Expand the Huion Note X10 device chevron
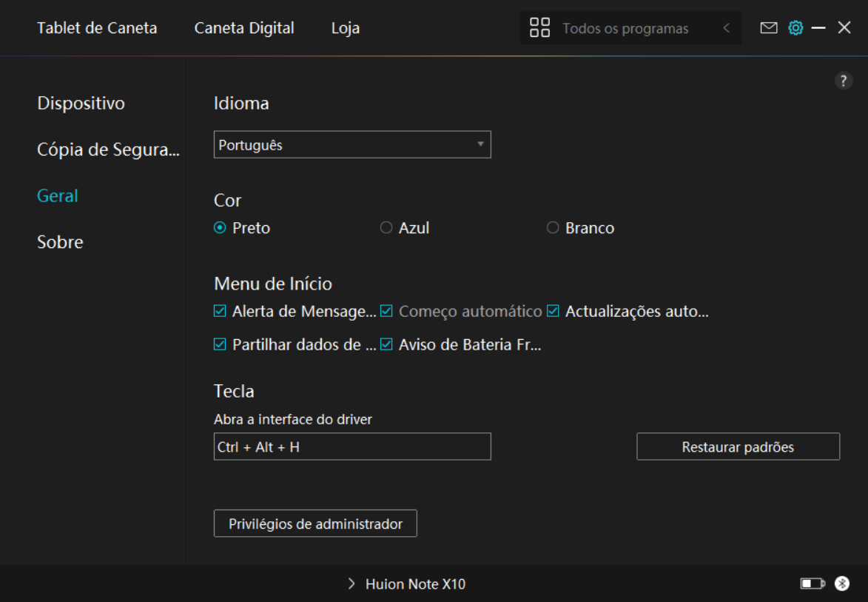This screenshot has height=602, width=868. [x=351, y=584]
